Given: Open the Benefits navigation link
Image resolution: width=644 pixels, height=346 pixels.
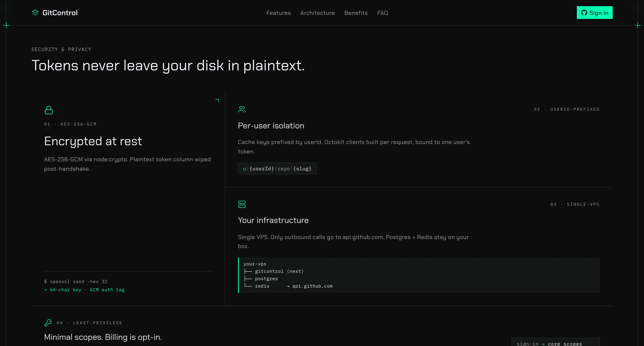Looking at the screenshot, I should click(x=356, y=13).
